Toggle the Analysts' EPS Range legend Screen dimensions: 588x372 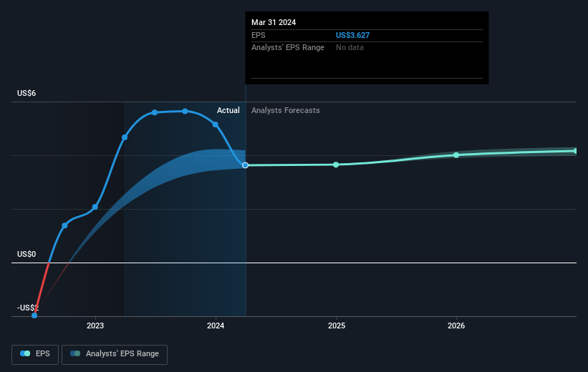click(115, 354)
